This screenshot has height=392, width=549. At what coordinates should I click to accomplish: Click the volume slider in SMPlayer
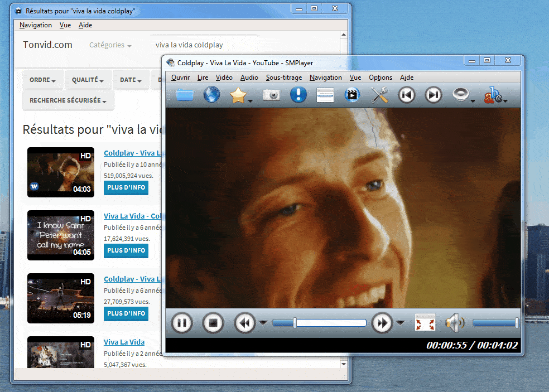(x=495, y=323)
